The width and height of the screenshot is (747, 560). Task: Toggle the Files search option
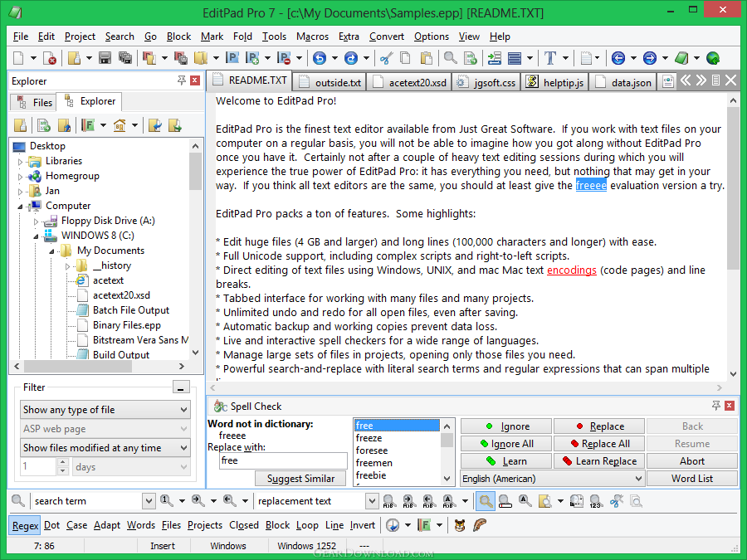[171, 525]
